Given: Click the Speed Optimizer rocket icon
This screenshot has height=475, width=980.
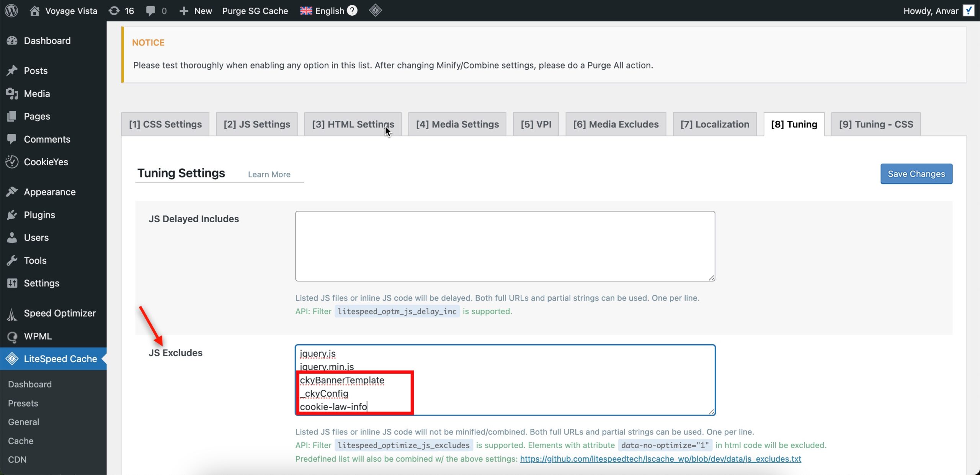Looking at the screenshot, I should (12, 314).
